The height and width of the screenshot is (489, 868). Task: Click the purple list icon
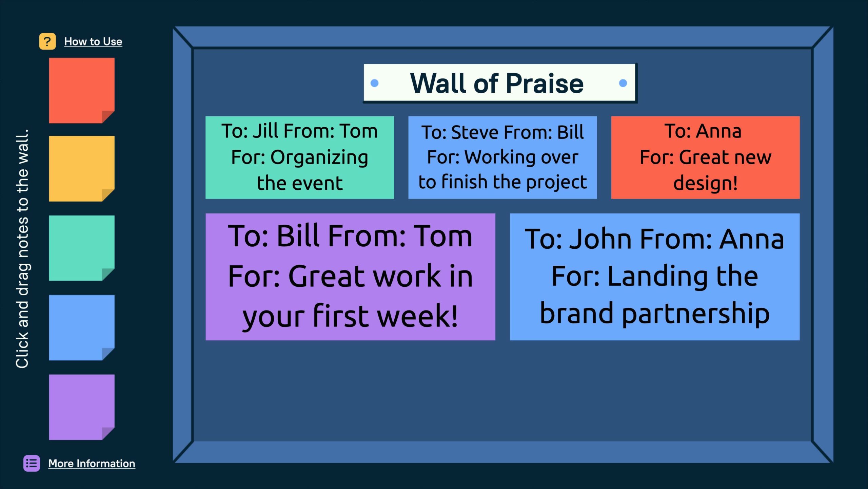(x=32, y=463)
